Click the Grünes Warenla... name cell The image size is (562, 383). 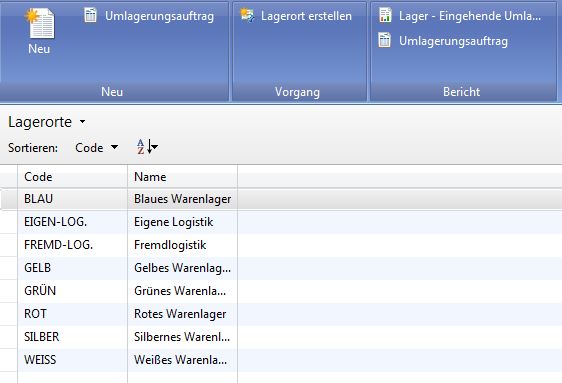tap(182, 291)
